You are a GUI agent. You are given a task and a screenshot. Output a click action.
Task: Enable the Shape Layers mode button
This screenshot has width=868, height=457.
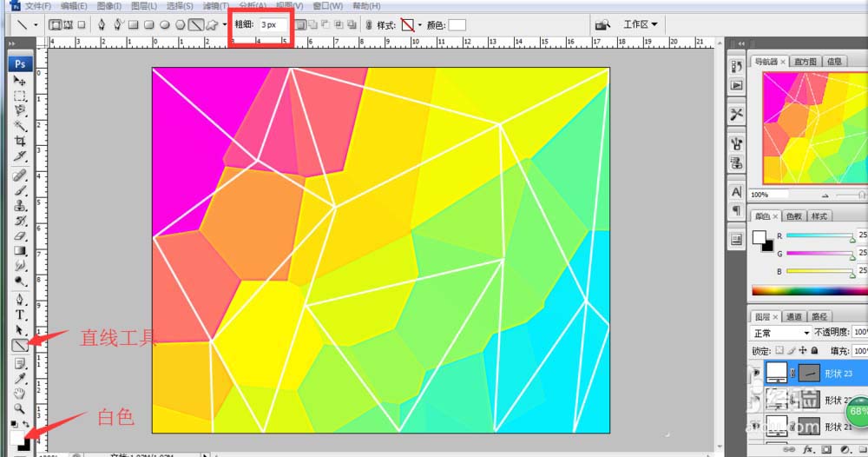[56, 25]
